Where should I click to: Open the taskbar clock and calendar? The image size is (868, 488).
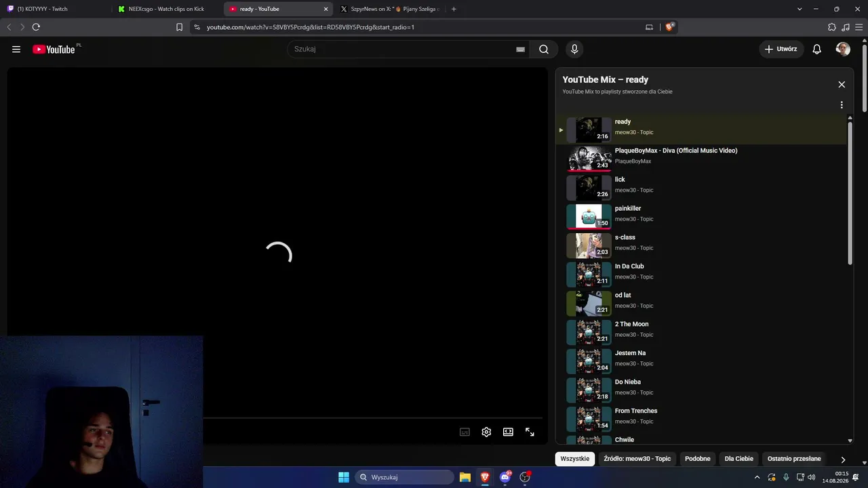pos(835,477)
